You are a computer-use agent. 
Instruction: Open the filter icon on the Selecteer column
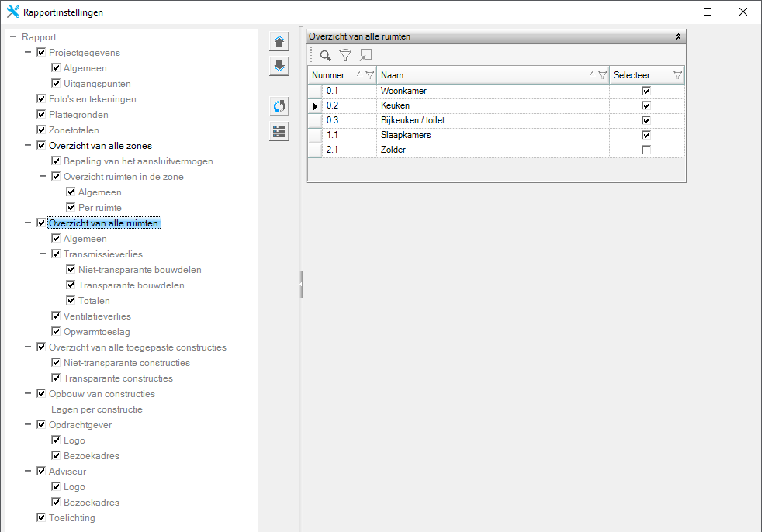pyautogui.click(x=678, y=75)
